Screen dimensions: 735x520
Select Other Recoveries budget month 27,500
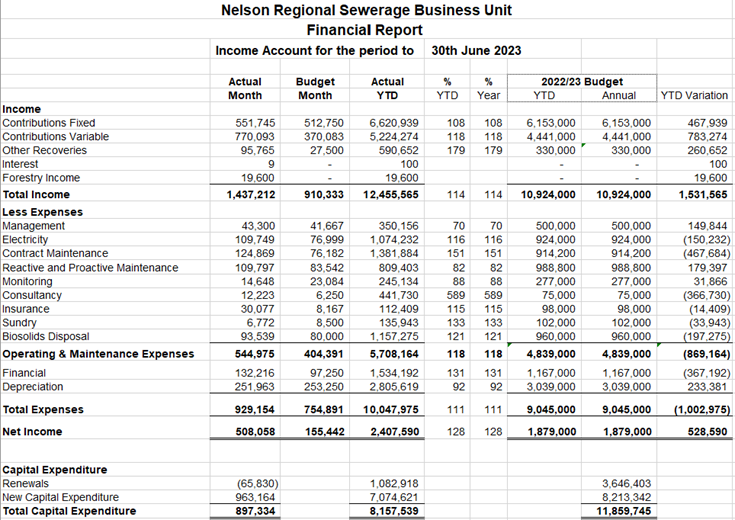[x=326, y=150]
